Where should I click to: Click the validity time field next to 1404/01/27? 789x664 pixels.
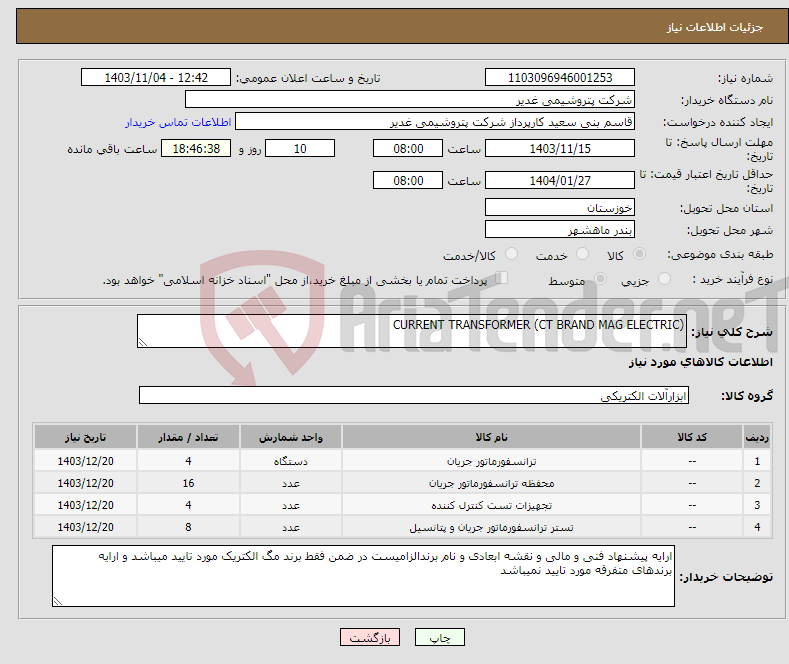pyautogui.click(x=408, y=180)
